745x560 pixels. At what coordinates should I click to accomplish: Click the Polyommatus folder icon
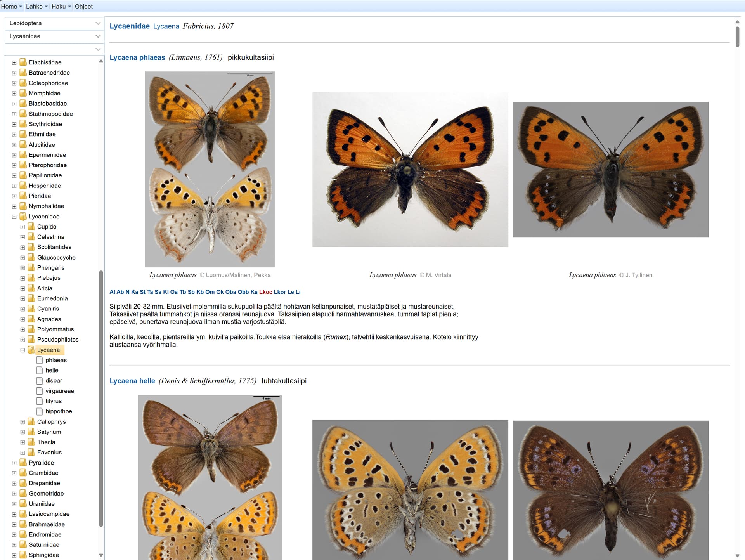pos(32,329)
